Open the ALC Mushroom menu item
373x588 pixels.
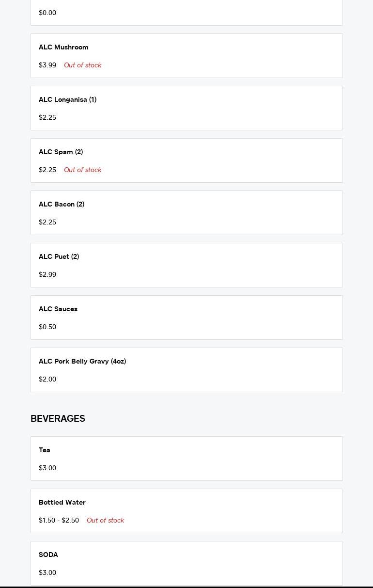[x=63, y=48]
